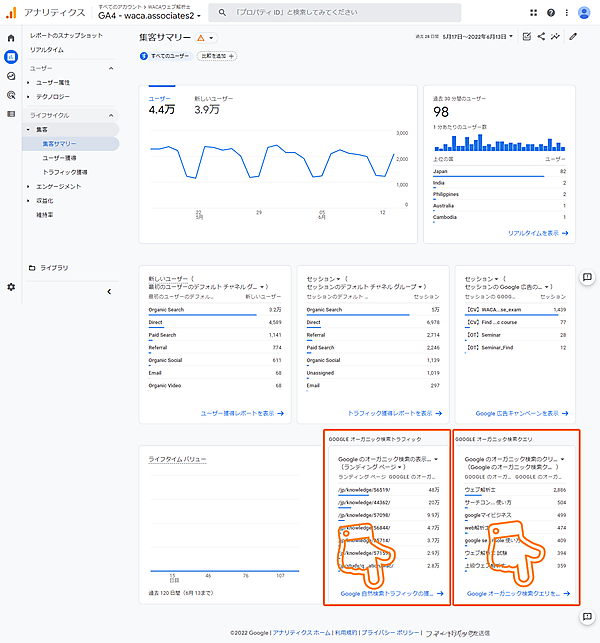This screenshot has width=600, height=643.
Task: Collapse the sidebar with the left chevron
Action: click(x=108, y=291)
